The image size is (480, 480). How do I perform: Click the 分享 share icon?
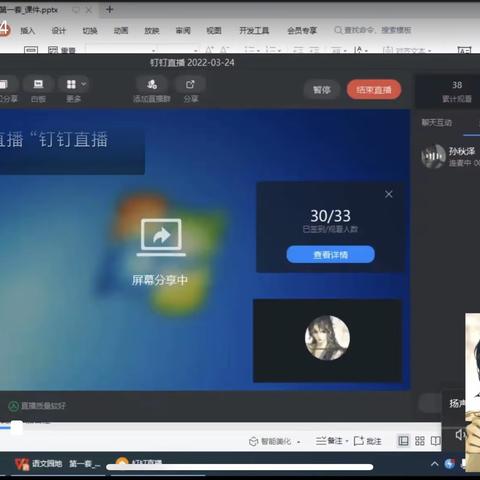point(190,84)
